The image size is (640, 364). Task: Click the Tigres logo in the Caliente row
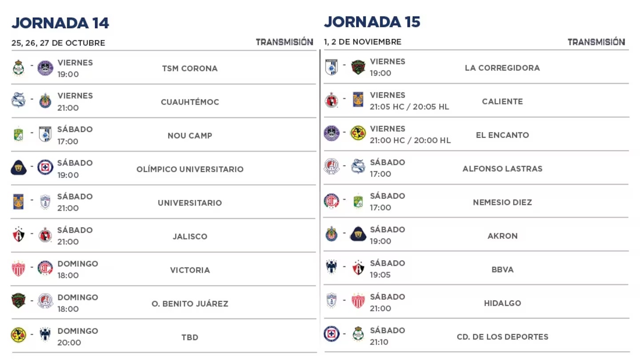tap(358, 100)
